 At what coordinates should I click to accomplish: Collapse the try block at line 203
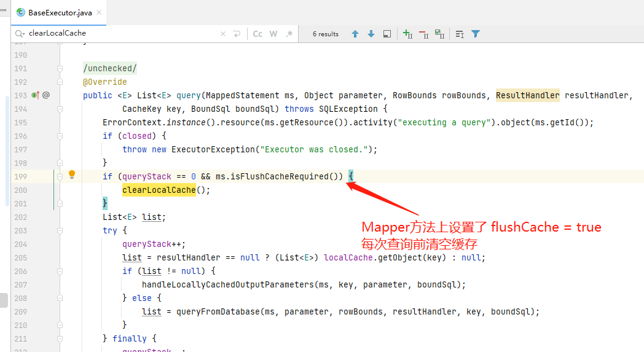[x=60, y=231]
